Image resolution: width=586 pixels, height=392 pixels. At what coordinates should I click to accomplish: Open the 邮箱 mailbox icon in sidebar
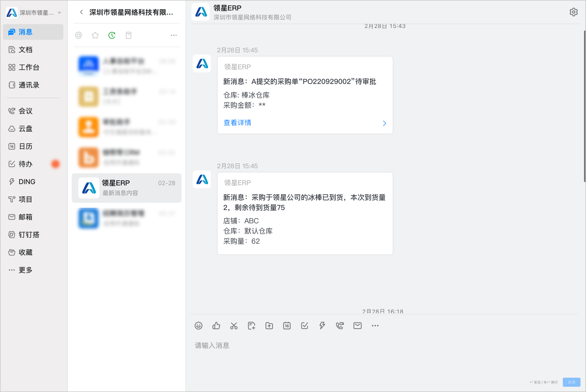(x=12, y=217)
